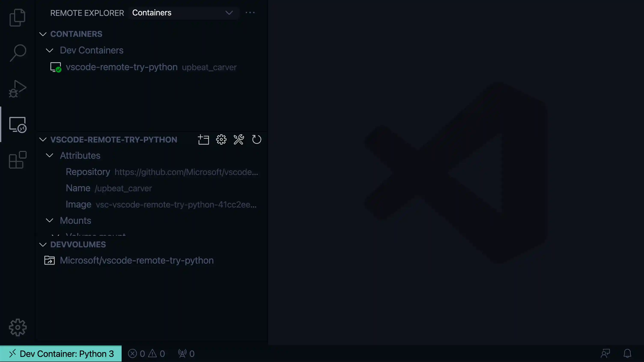
Task: Select the Microsoft/vscode-remote-try-python volume
Action: coord(137,260)
